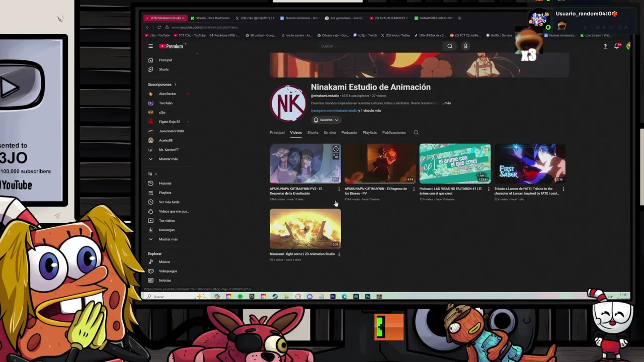Switch to channel Shorts tab
Screen dimensions: 644x362
click(x=313, y=133)
